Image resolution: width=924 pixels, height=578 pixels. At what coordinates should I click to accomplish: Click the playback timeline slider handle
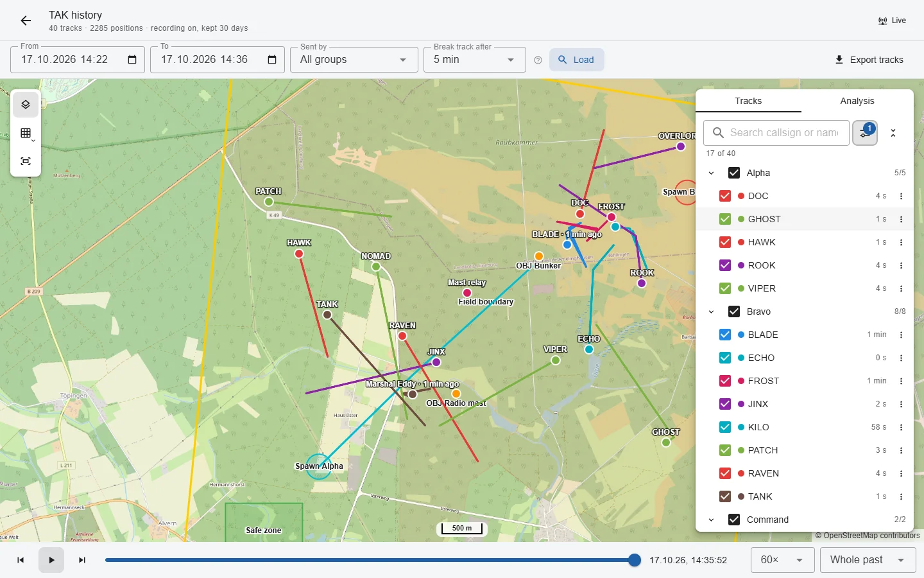(x=635, y=560)
